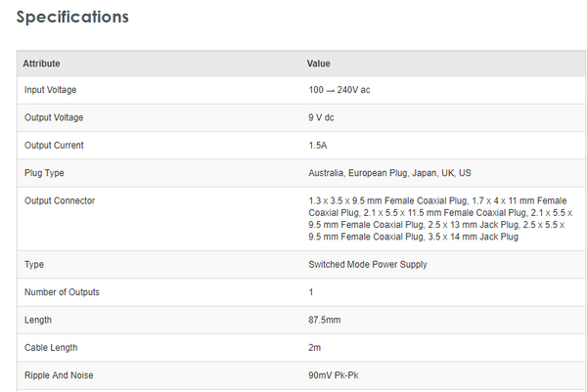Click the 100 – 240V ac value
The height and width of the screenshot is (392, 587).
(339, 90)
